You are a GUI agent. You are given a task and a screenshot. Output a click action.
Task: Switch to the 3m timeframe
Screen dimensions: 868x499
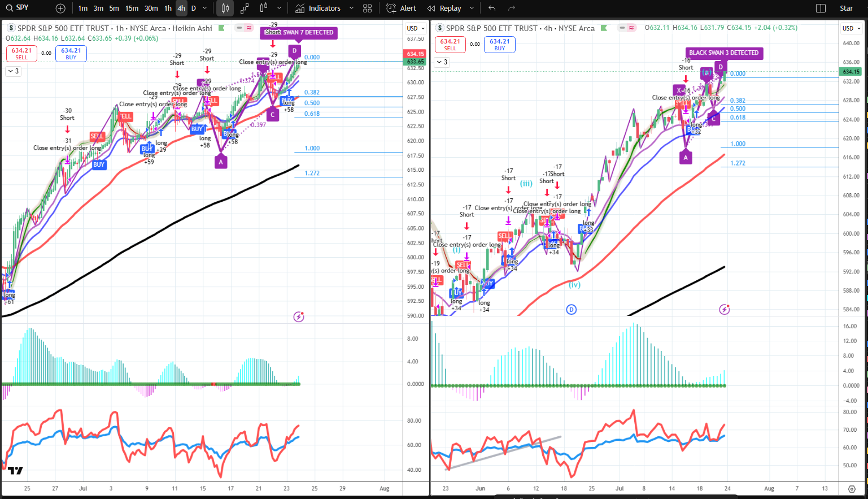pos(98,8)
